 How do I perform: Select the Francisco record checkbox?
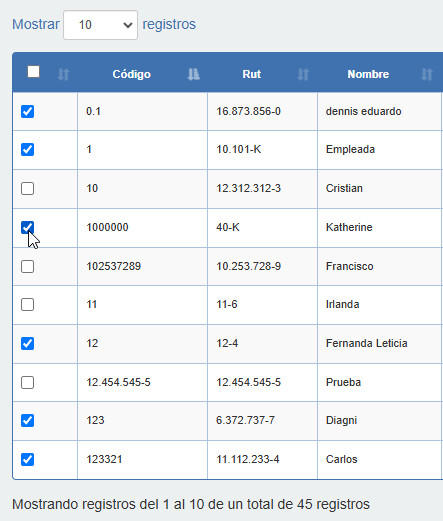[27, 266]
